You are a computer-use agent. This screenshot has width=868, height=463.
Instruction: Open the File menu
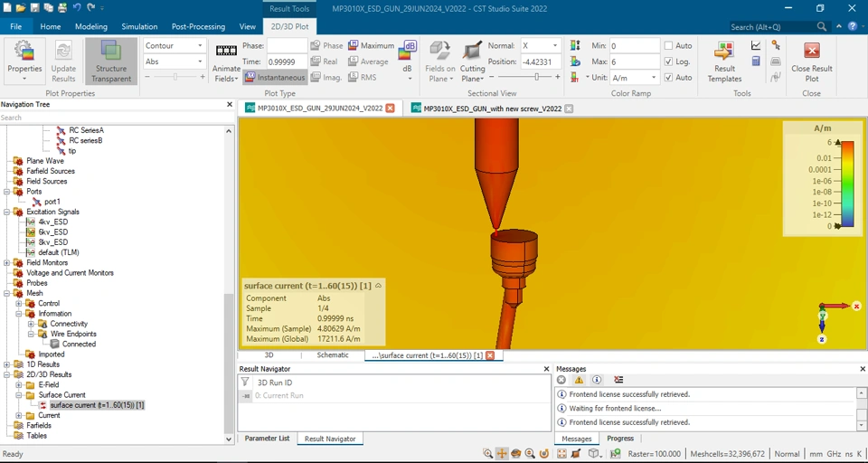[x=16, y=26]
